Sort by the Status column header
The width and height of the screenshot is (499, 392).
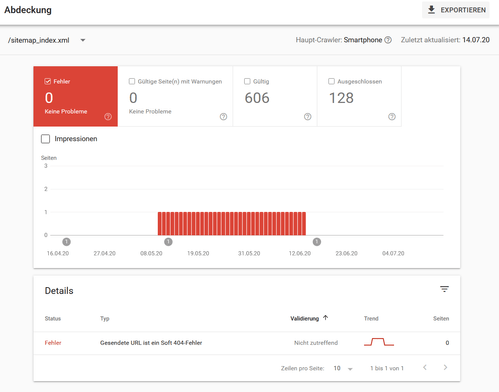[x=53, y=319]
